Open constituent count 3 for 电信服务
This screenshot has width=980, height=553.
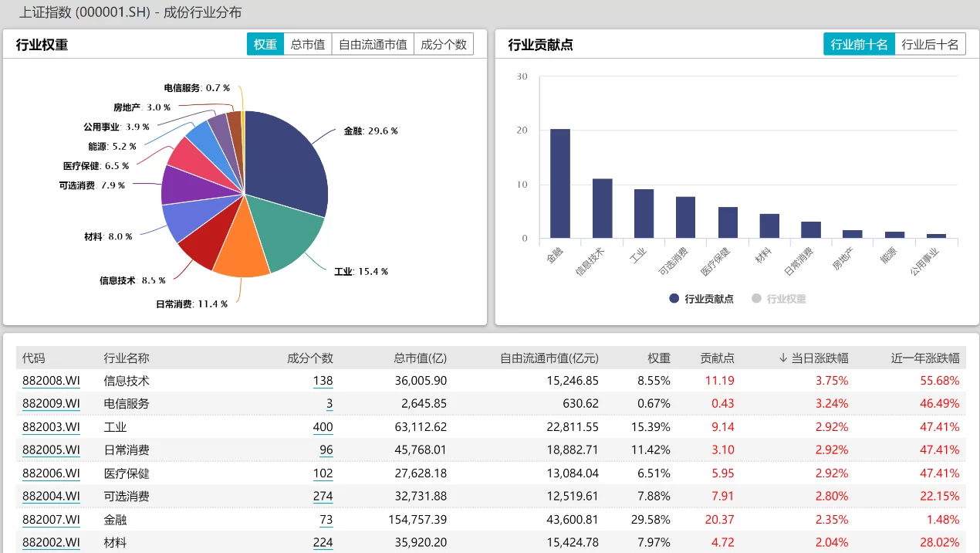click(x=329, y=404)
